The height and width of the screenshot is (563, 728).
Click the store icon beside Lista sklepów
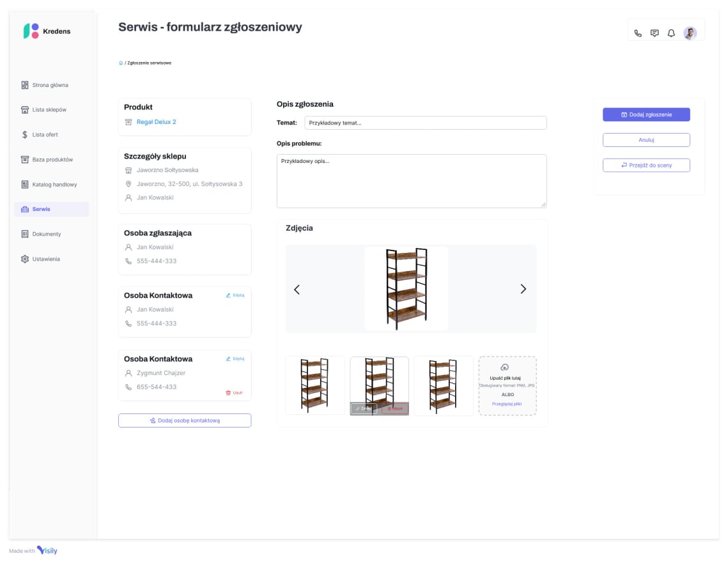pyautogui.click(x=25, y=109)
